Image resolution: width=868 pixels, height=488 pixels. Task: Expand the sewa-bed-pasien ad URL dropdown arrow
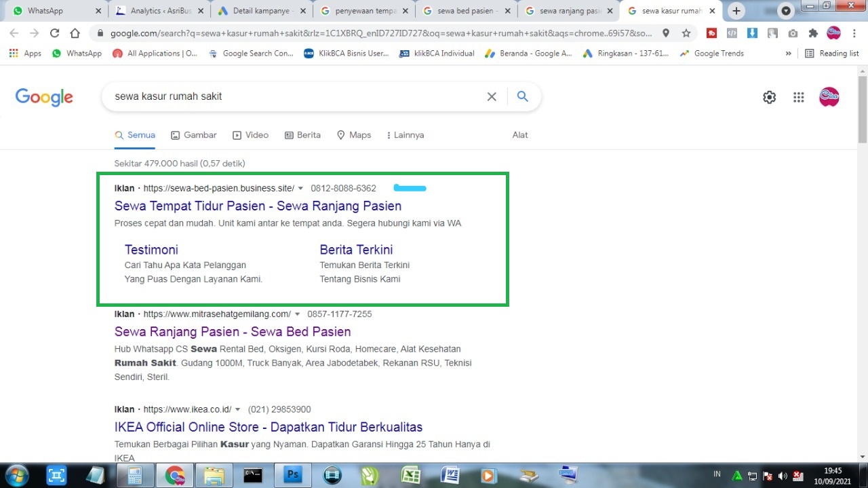point(300,189)
